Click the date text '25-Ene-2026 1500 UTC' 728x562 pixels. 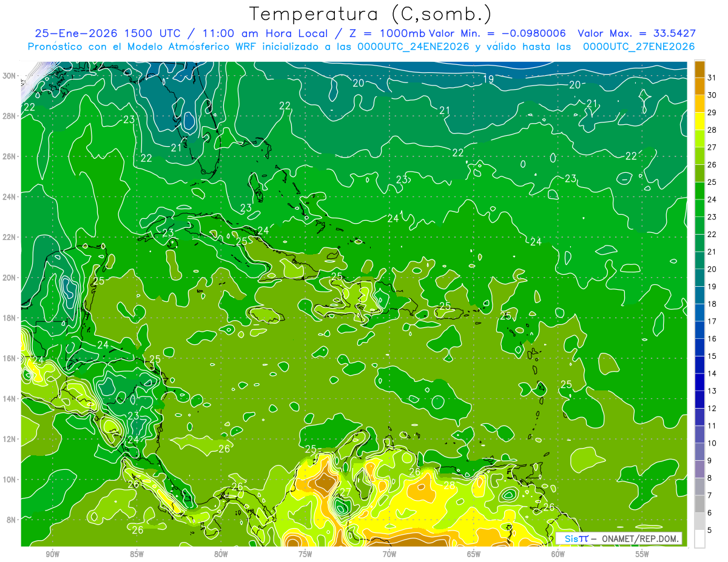pos(107,33)
